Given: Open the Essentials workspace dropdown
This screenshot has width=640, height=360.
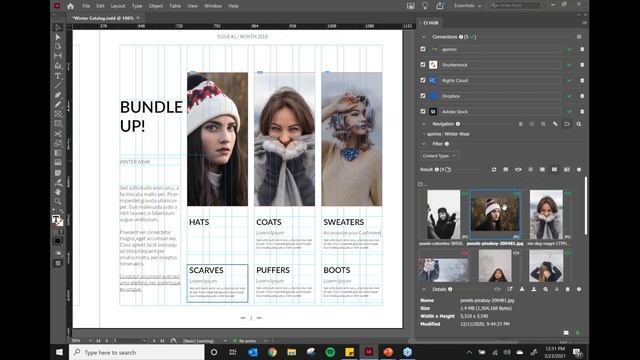Looking at the screenshot, I should tap(468, 6).
